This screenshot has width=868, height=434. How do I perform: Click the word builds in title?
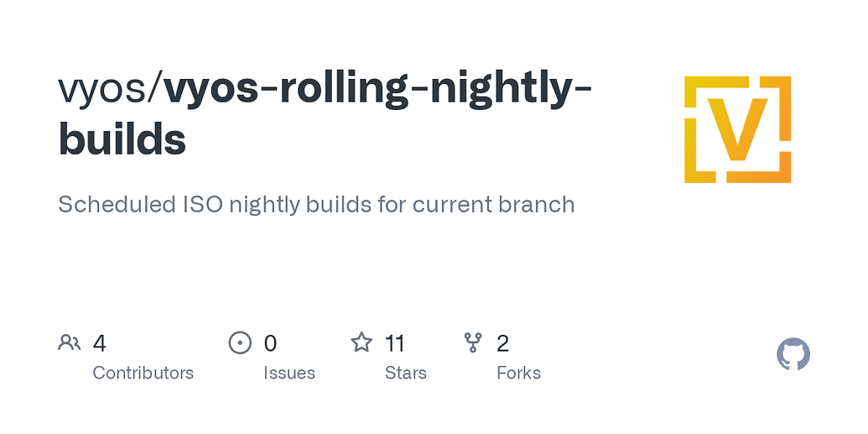click(x=122, y=138)
